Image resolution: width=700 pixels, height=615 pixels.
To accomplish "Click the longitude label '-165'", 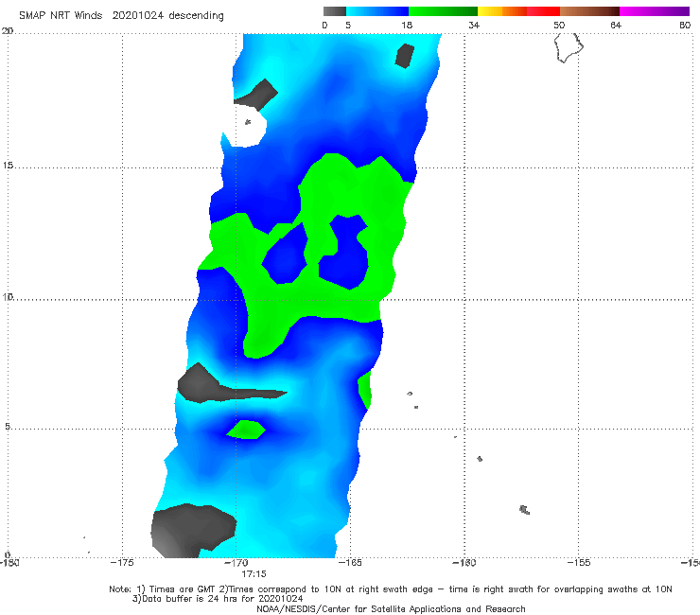I will pos(350,563).
